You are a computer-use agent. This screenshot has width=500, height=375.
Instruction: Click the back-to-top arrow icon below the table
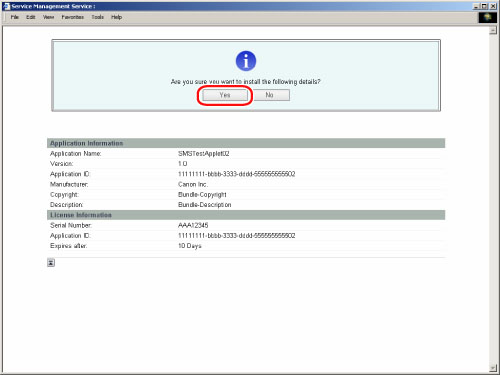[x=51, y=263]
